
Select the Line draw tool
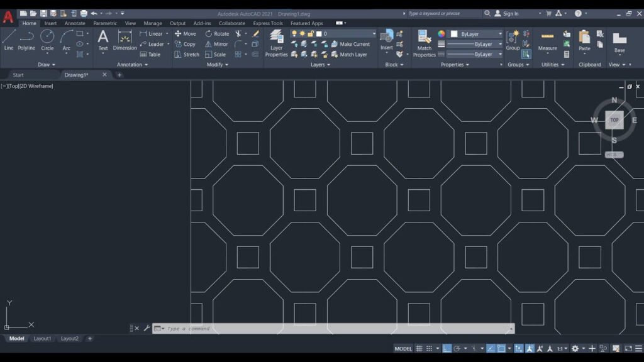pyautogui.click(x=9, y=40)
